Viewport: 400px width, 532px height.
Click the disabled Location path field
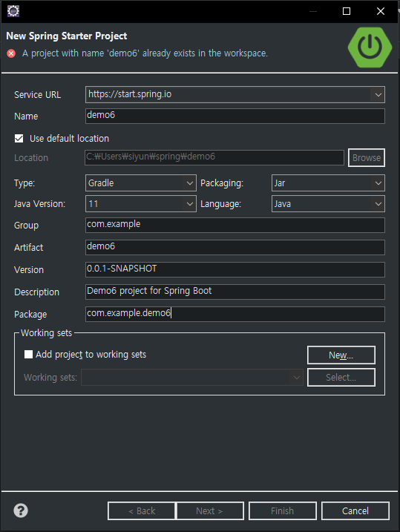214,158
